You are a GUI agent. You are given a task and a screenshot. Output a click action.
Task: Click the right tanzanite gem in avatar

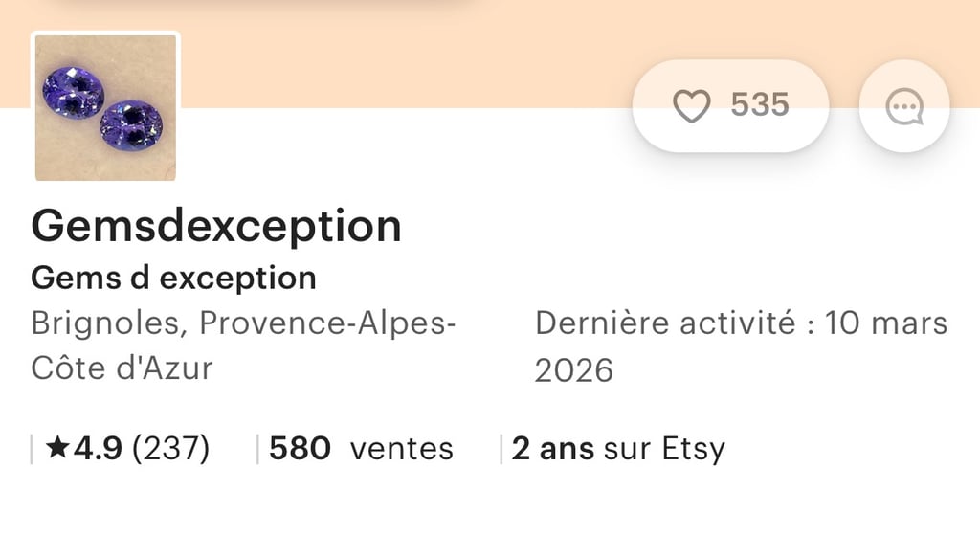coord(132,124)
